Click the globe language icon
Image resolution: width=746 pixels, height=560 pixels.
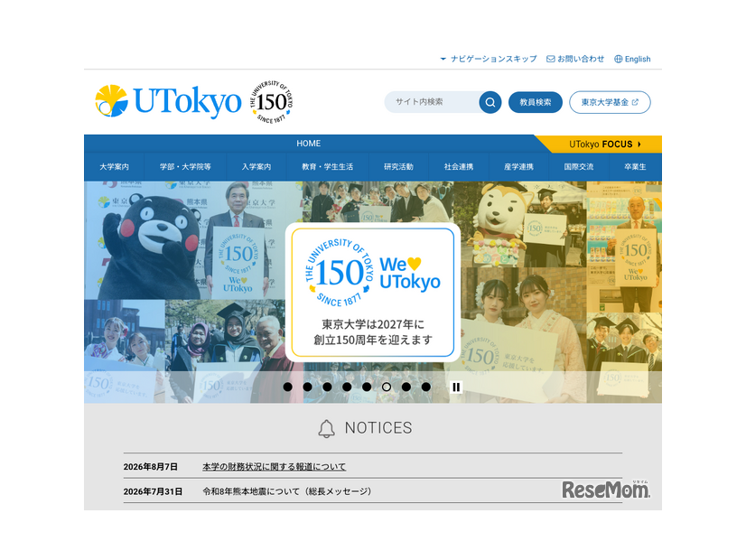[618, 59]
